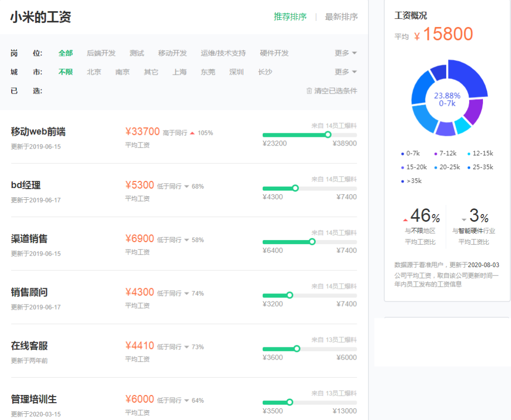The width and height of the screenshot is (511, 420).
Task: Click the large blue segment of donut chart
Action: 468,79
